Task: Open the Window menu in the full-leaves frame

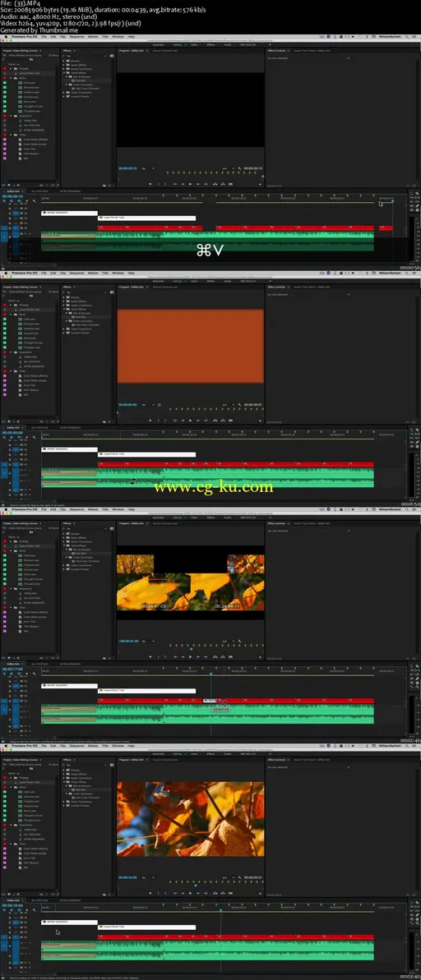Action: (x=118, y=744)
